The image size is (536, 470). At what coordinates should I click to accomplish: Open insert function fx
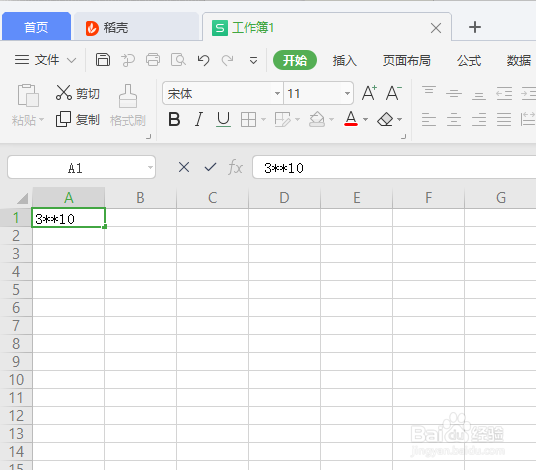click(236, 167)
